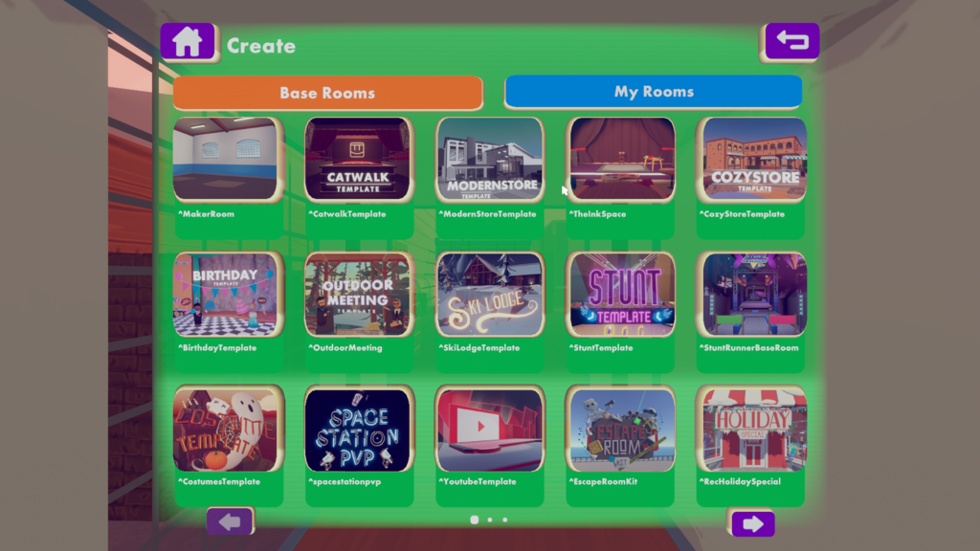Switch to the Base Rooms tab
980x551 pixels.
[x=327, y=93]
